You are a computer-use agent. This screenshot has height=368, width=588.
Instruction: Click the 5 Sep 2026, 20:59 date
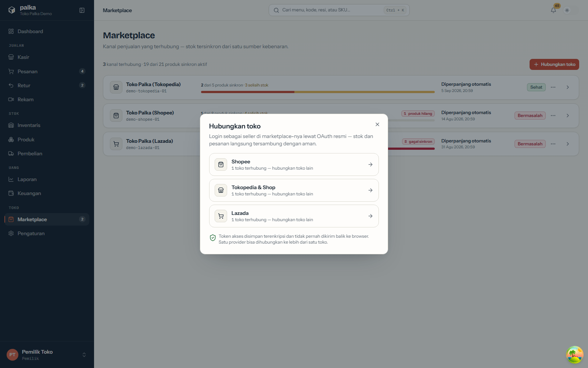pyautogui.click(x=457, y=91)
